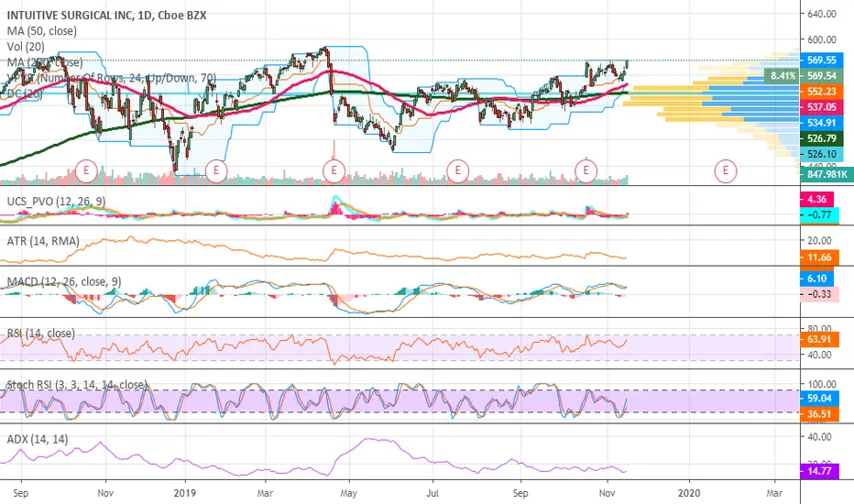Viewport: 854px width, 504px height.
Task: Select the Stoch RSI indicator label
Action: (x=77, y=385)
